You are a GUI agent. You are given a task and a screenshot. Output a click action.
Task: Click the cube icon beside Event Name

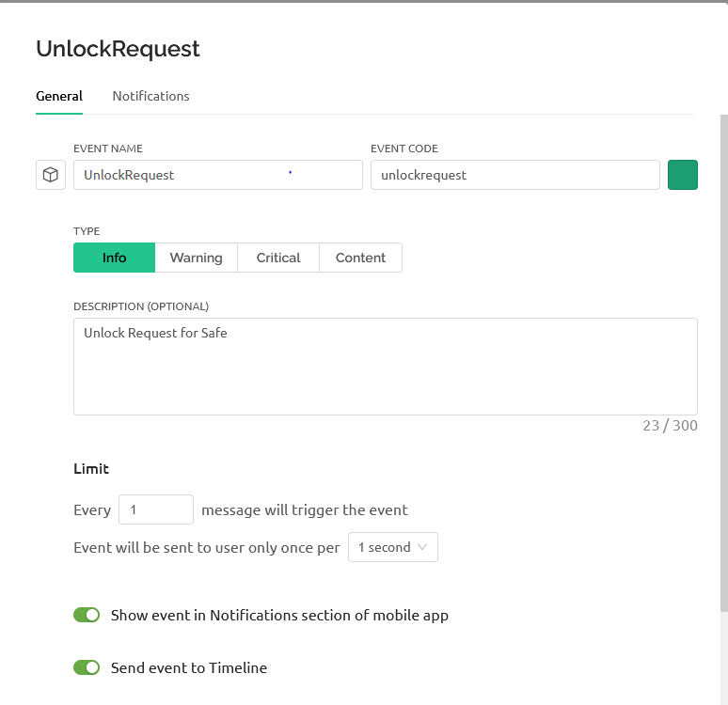(x=51, y=175)
